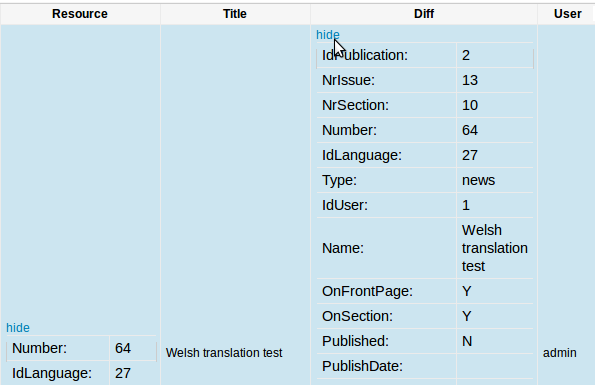Image resolution: width=595 pixels, height=385 pixels.
Task: Select the 'Name:' label
Action: point(343,248)
